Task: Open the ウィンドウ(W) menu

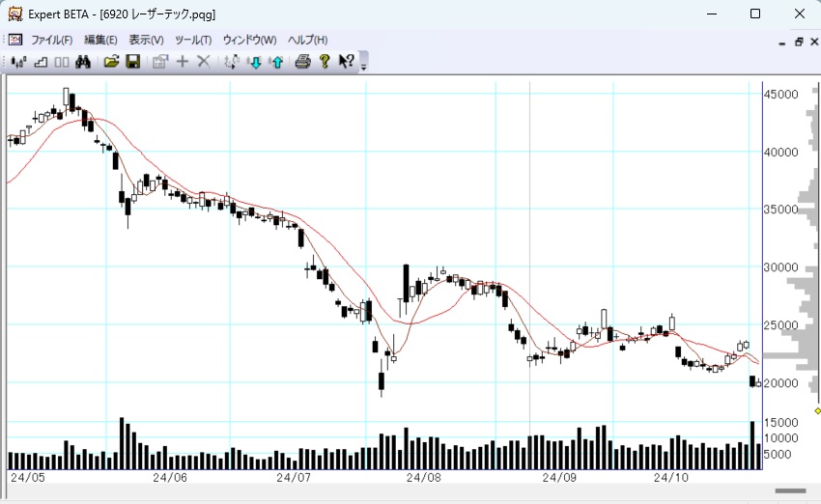Action: point(249,40)
